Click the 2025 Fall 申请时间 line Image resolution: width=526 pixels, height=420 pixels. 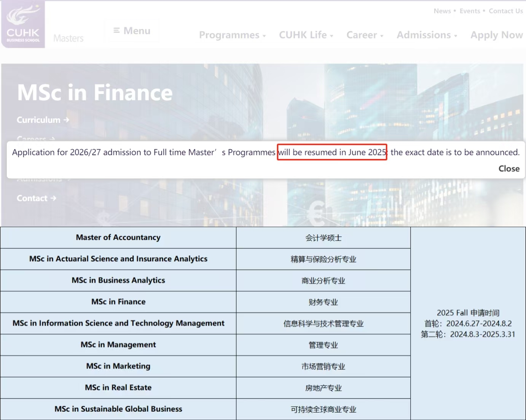point(468,313)
